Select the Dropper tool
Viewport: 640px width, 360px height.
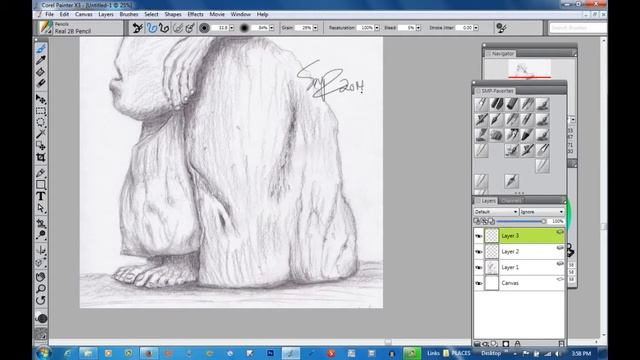click(41, 60)
